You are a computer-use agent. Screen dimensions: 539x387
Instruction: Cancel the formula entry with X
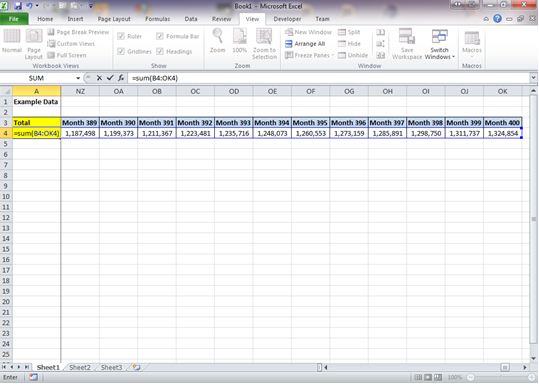99,78
